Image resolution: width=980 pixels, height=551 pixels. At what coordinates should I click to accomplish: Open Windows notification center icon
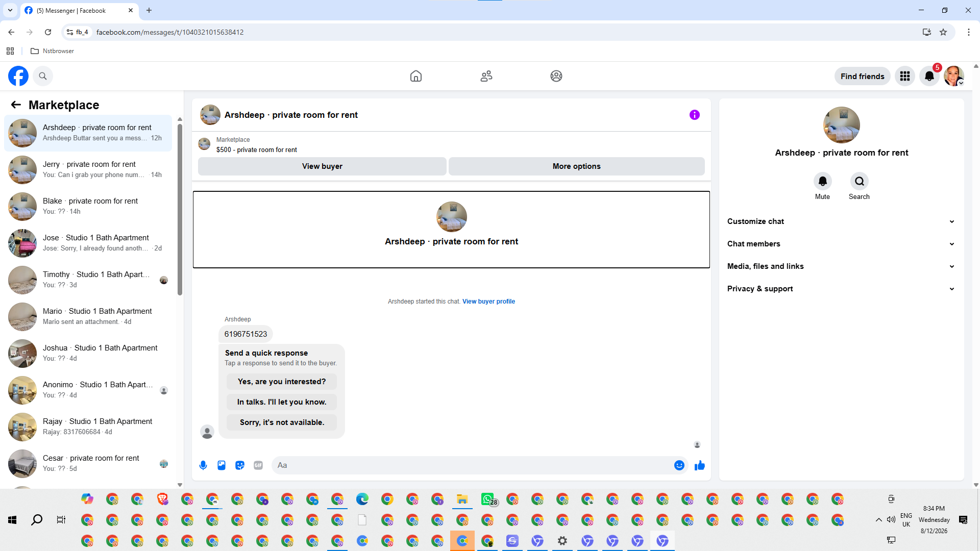coord(963,520)
